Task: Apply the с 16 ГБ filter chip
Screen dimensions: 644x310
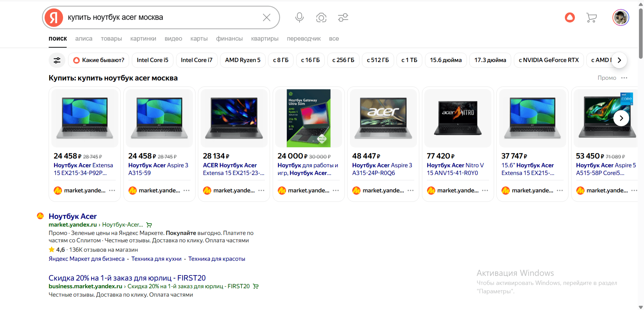Action: click(x=310, y=60)
